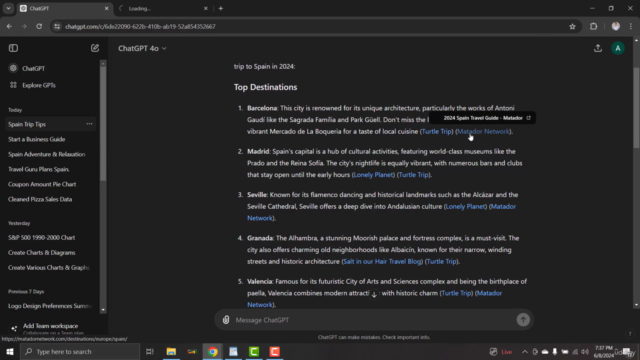Viewport: 640px width, 360px height.
Task: Open Chrome's three-dot menu
Action: pyautogui.click(x=631, y=27)
